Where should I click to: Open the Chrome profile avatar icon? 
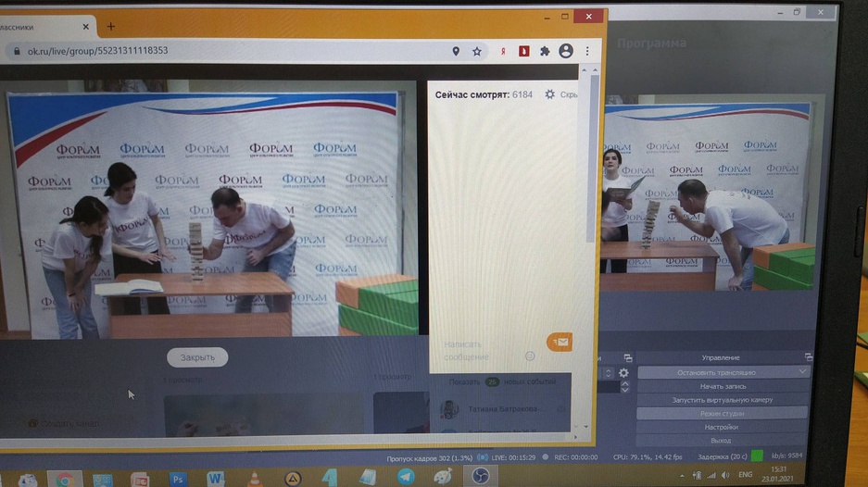click(x=566, y=52)
